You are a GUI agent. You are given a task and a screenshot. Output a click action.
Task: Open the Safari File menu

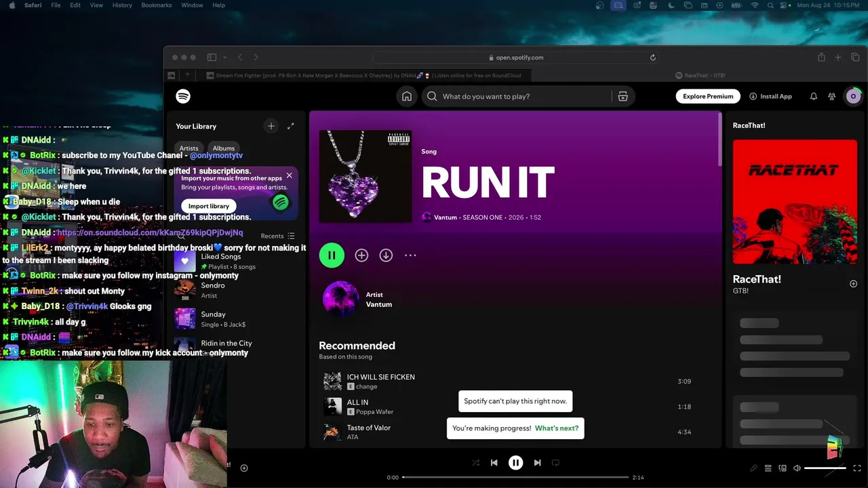56,5
